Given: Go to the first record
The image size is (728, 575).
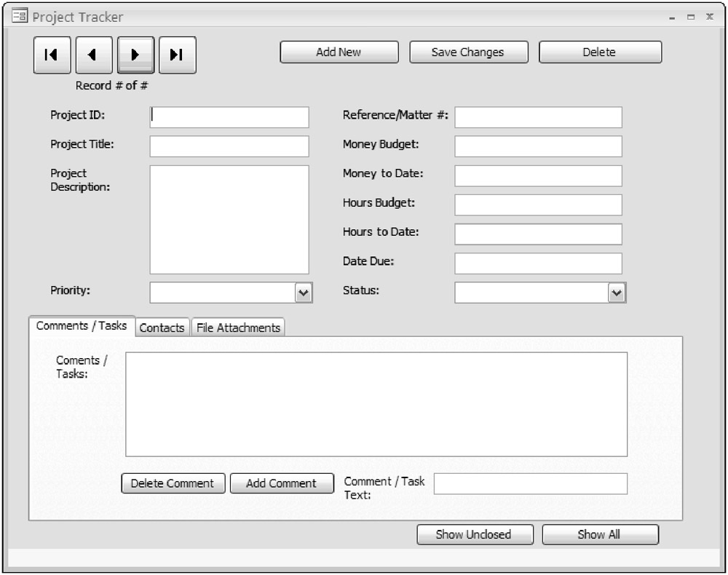Looking at the screenshot, I should coord(51,55).
